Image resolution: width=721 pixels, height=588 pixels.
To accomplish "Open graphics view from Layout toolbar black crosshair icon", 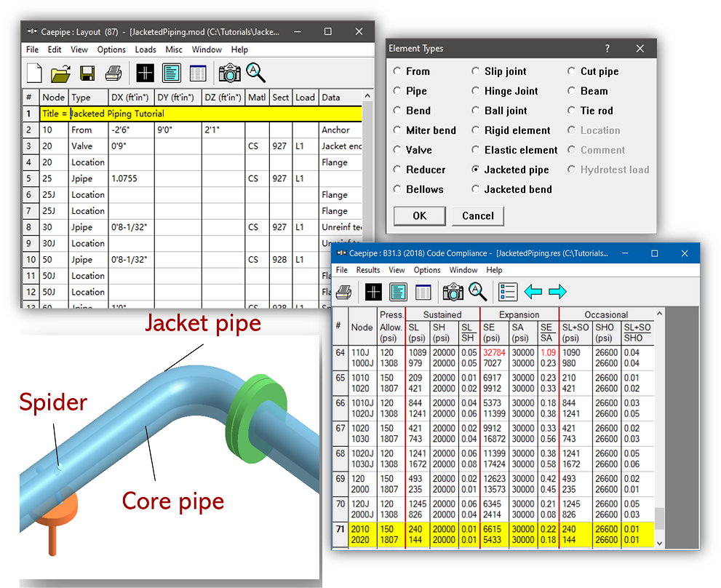I will click(146, 73).
